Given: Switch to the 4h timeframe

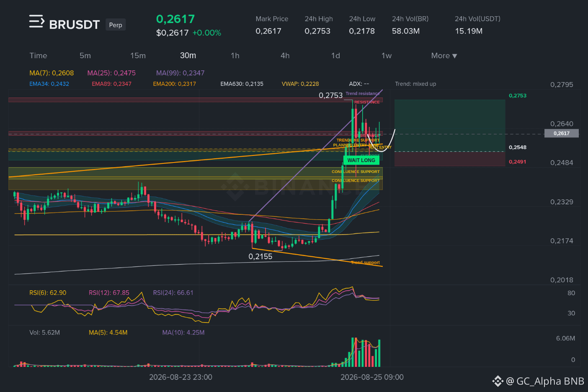Looking at the screenshot, I should (x=285, y=56).
